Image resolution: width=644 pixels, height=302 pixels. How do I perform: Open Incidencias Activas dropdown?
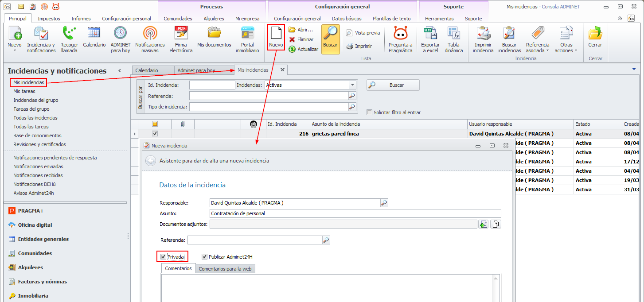point(352,85)
